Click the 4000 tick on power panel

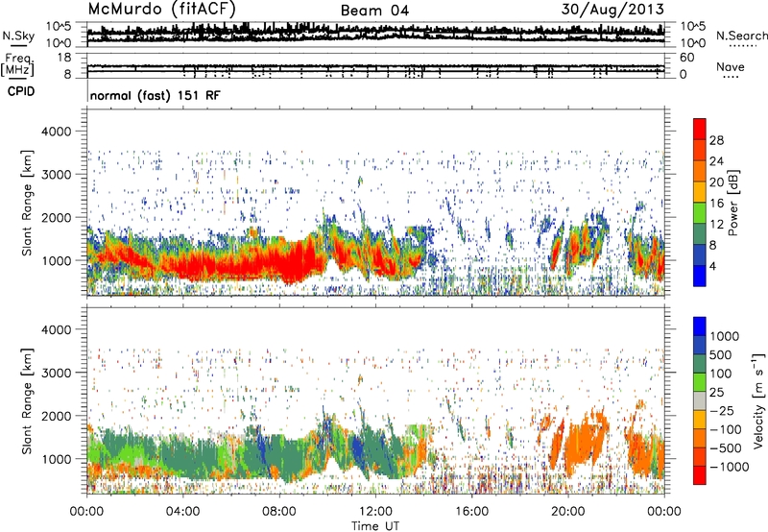(56, 132)
